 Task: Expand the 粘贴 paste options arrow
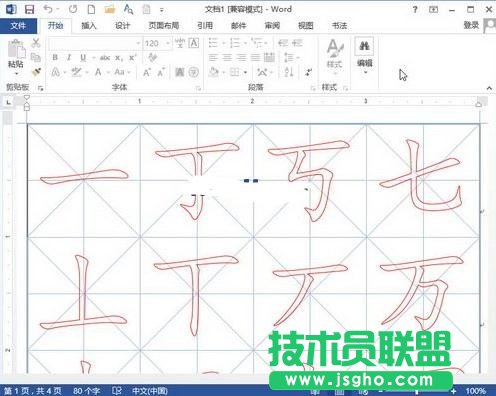16,73
